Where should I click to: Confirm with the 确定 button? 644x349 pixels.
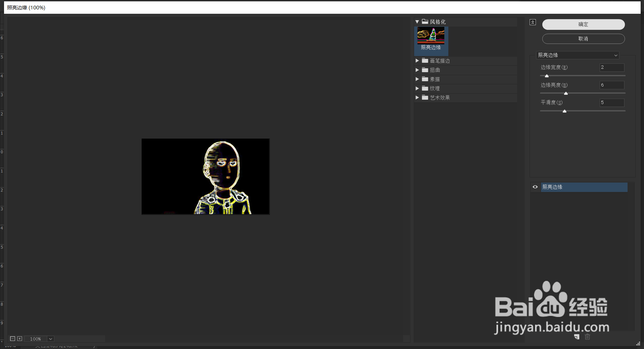pos(583,24)
